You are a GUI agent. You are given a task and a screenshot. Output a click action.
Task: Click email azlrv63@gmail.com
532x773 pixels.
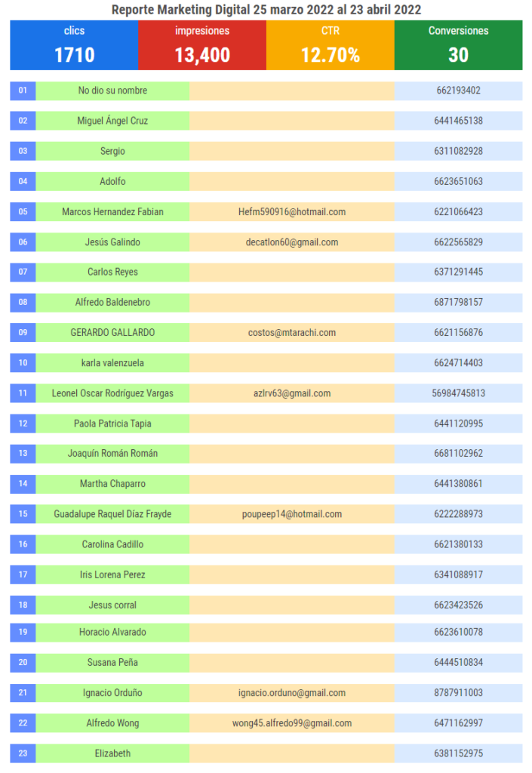(292, 393)
